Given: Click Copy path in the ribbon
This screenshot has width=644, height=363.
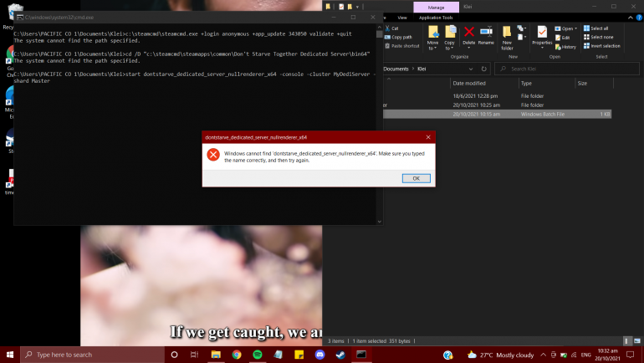Looking at the screenshot, I should point(398,37).
